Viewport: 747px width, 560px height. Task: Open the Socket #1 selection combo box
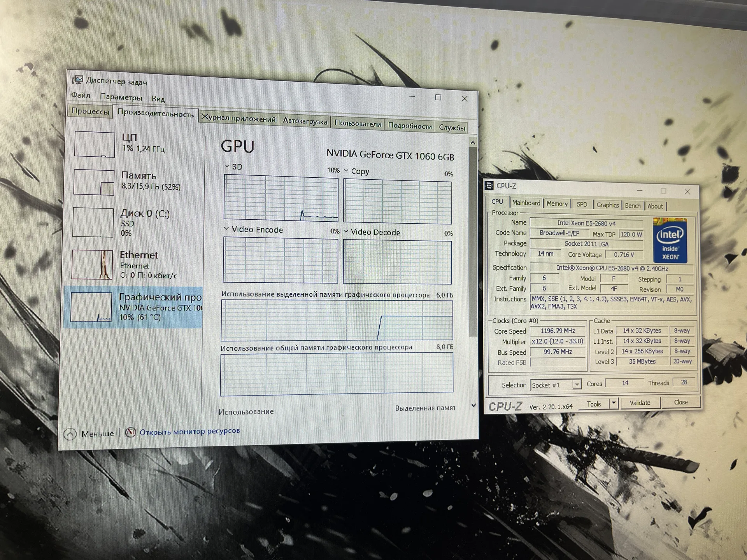click(556, 385)
